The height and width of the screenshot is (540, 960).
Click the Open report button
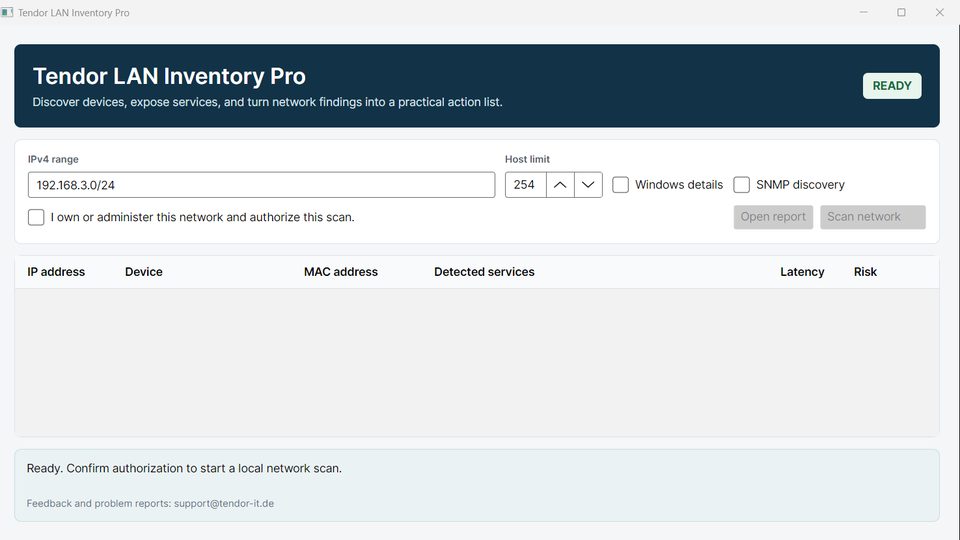pos(773,217)
